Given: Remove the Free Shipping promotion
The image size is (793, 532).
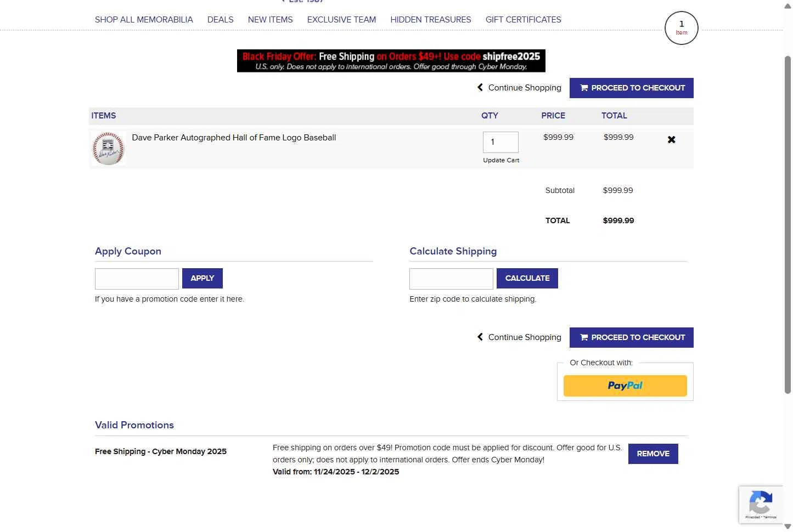Looking at the screenshot, I should click(x=653, y=454).
